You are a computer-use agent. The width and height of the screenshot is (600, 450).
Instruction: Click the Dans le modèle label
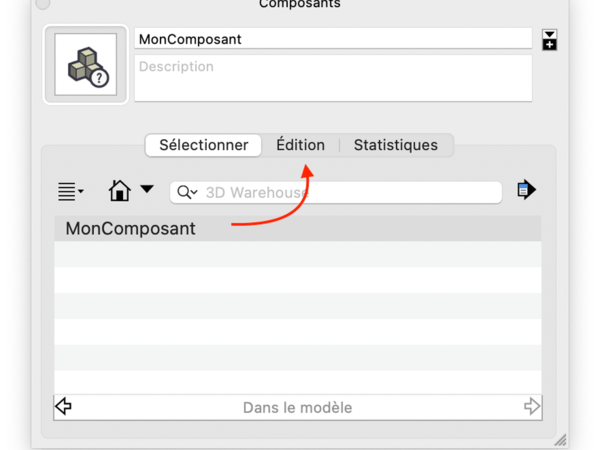(x=297, y=408)
